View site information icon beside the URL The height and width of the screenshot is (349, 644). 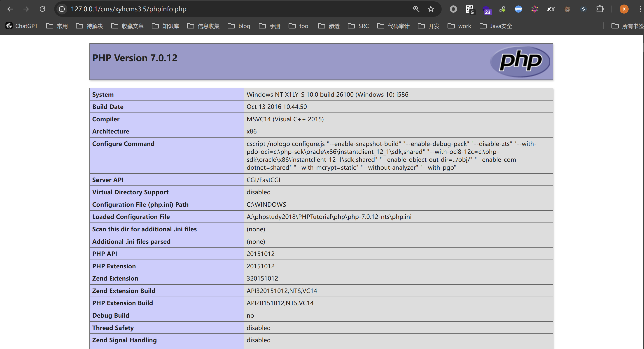coord(62,9)
